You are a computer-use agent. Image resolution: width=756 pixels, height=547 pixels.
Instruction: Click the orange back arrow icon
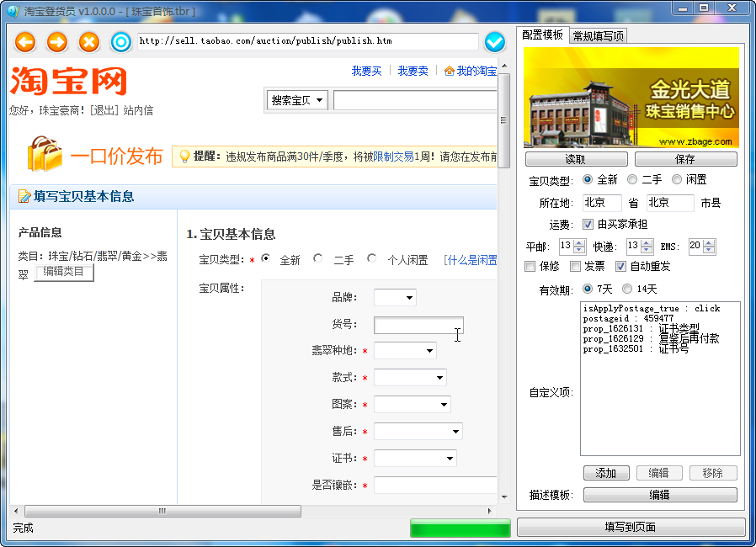click(25, 42)
